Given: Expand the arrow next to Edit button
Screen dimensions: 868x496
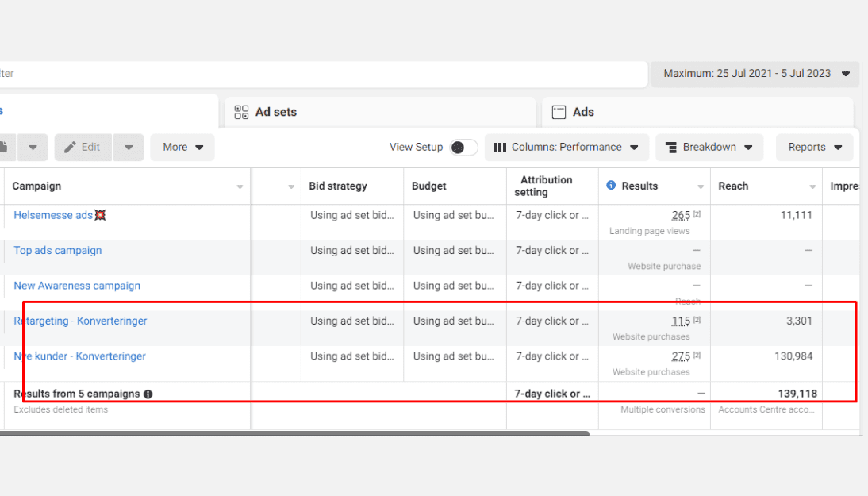Looking at the screenshot, I should (129, 148).
